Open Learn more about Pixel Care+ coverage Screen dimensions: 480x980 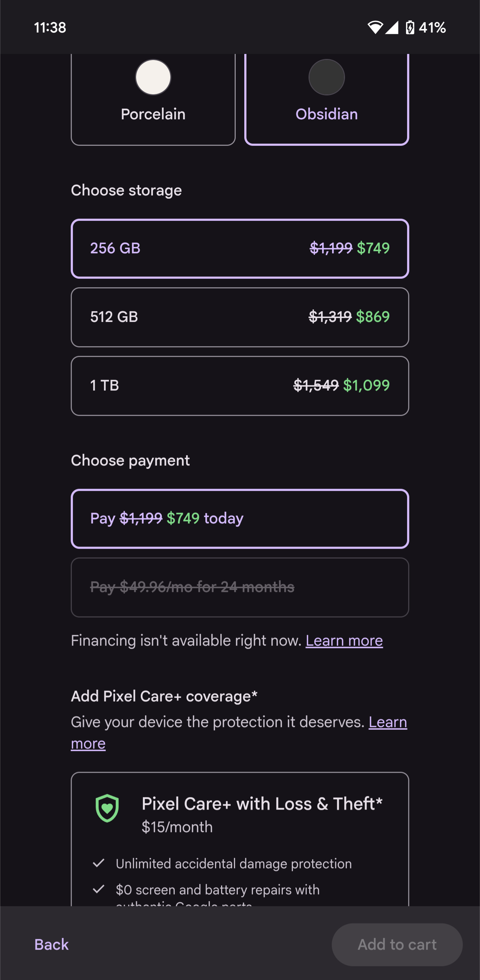pos(387,722)
